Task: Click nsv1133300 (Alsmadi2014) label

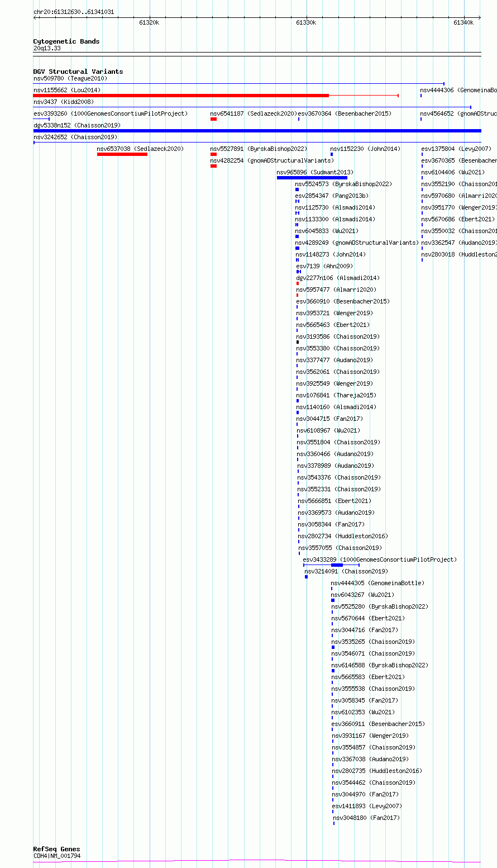Action: (x=335, y=219)
